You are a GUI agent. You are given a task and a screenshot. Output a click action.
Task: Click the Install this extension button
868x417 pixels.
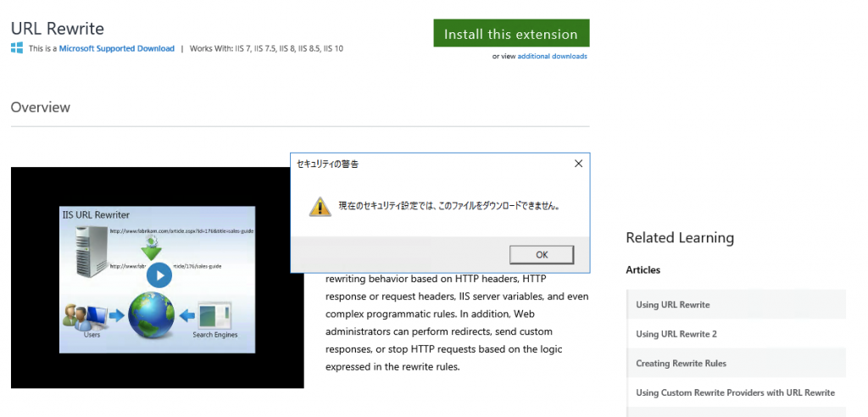tap(511, 33)
